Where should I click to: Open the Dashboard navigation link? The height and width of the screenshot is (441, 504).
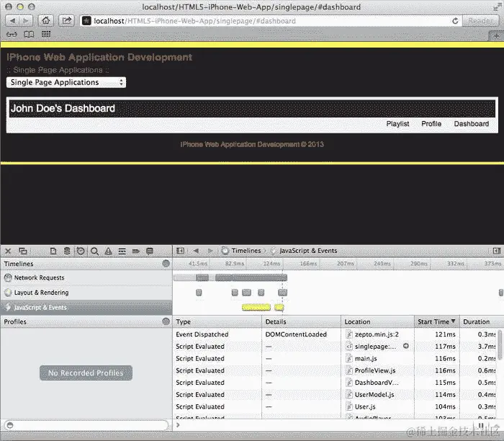(471, 124)
